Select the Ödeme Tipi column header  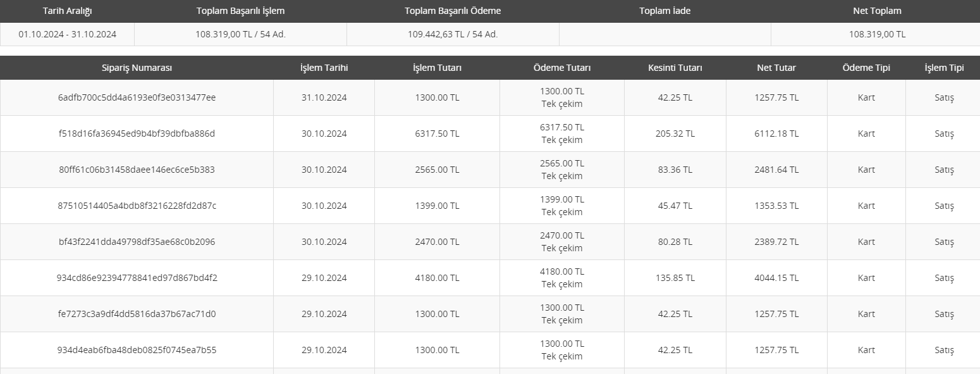(866, 68)
